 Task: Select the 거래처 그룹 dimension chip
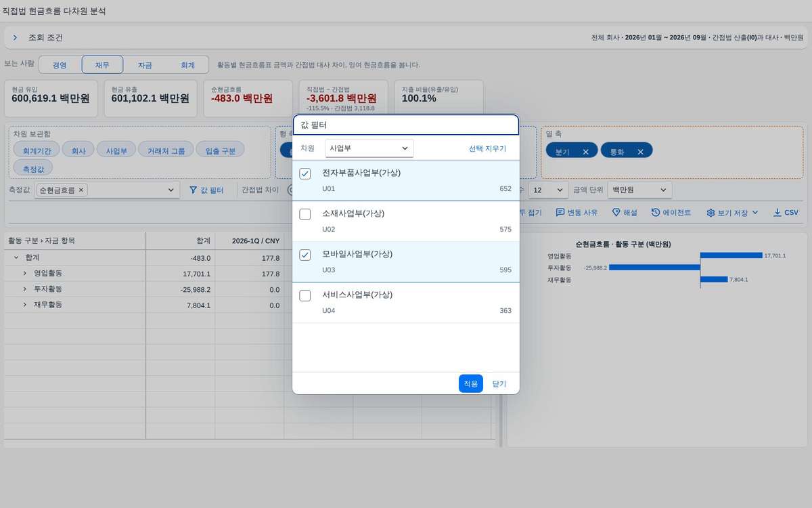click(x=166, y=150)
